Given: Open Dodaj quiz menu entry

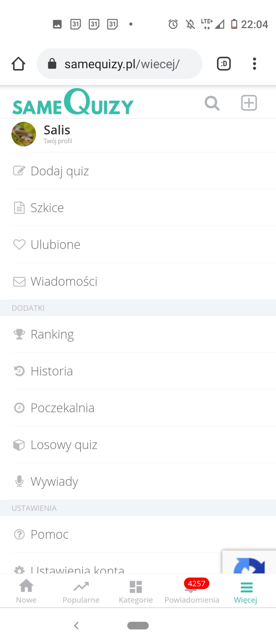Looking at the screenshot, I should pos(60,171).
